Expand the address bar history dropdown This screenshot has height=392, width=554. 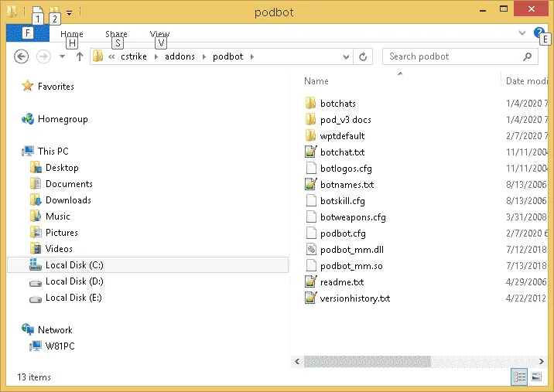(x=347, y=56)
